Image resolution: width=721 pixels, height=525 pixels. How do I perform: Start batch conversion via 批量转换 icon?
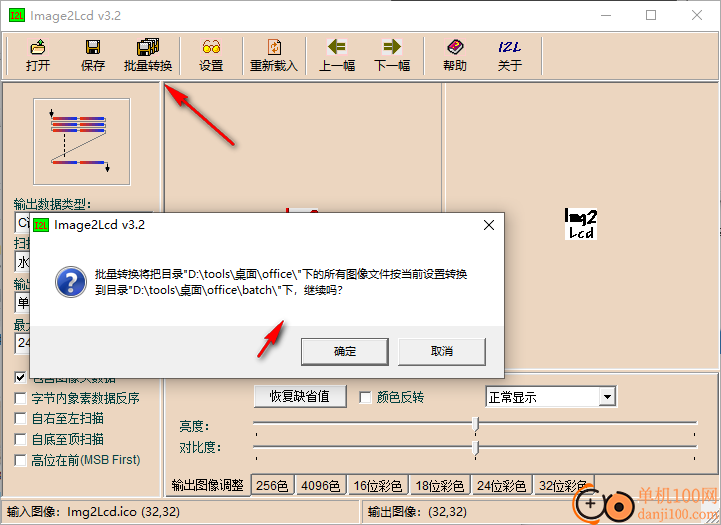pos(148,55)
